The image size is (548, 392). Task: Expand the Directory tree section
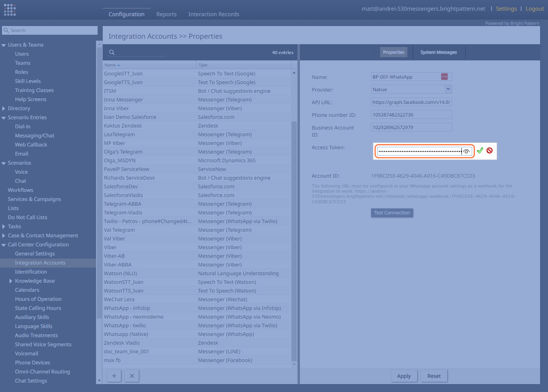tap(4, 109)
